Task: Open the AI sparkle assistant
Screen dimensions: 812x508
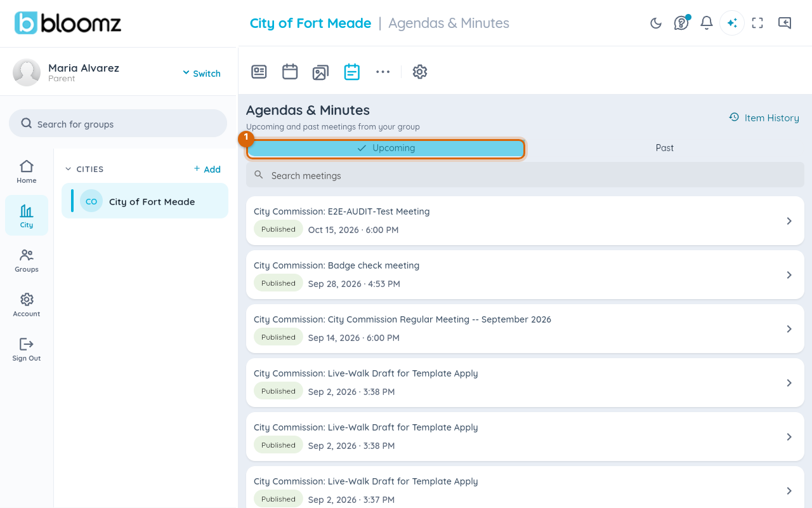Action: click(732, 23)
